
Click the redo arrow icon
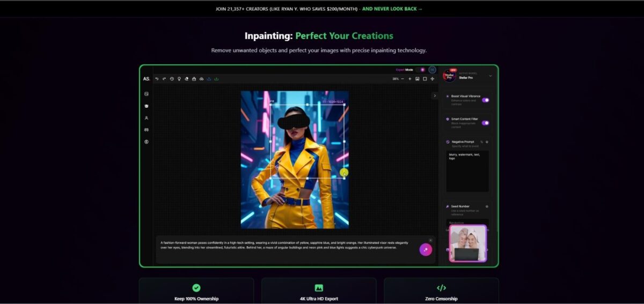164,79
